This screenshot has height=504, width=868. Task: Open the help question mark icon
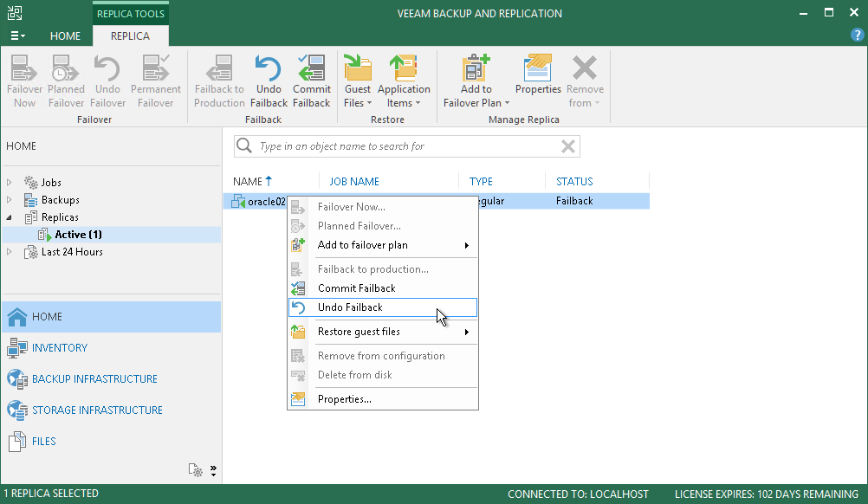[x=857, y=36]
